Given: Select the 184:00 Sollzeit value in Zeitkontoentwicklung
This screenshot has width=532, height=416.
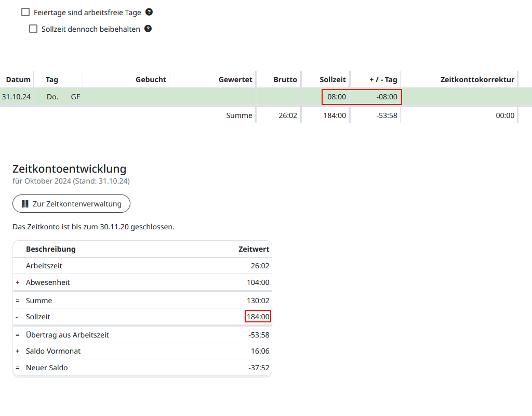Looking at the screenshot, I should (x=258, y=317).
